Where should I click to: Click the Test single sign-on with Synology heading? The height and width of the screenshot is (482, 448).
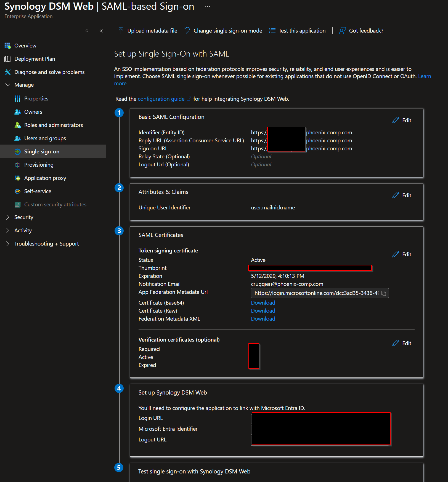194,472
